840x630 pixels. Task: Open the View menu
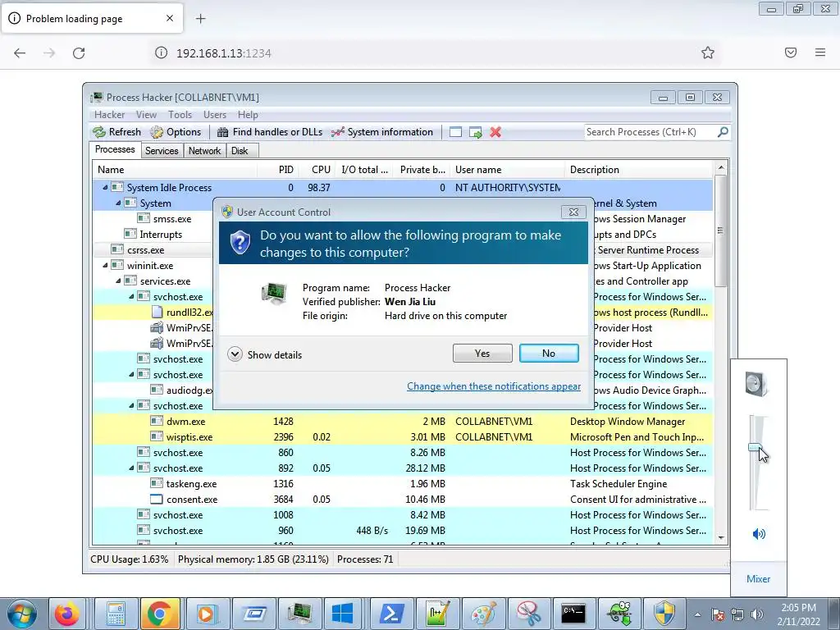[146, 115]
